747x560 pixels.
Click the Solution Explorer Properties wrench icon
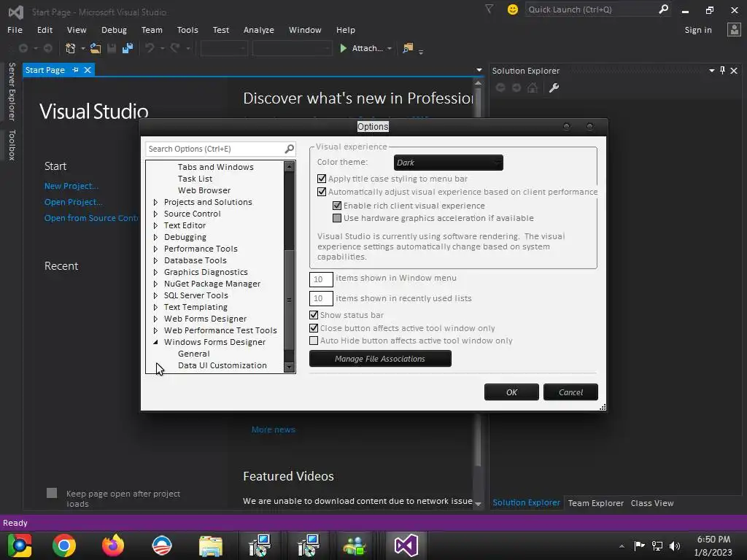click(554, 87)
